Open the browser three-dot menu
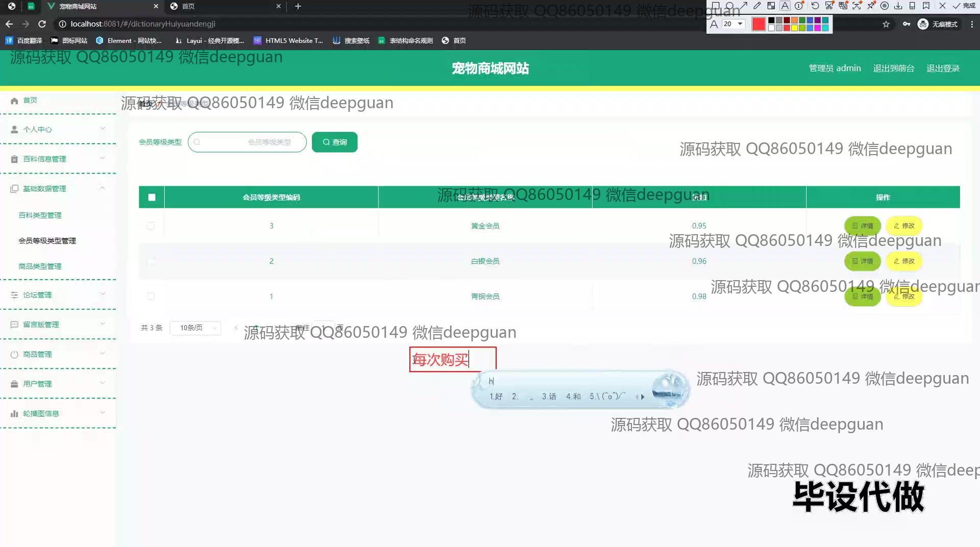Viewport: 980px width, 547px height. 972,24
